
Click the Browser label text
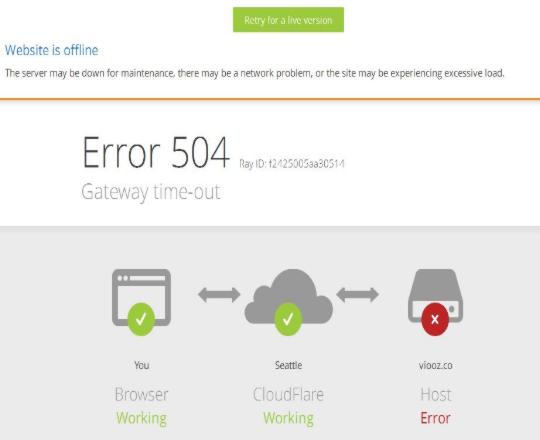[142, 395]
